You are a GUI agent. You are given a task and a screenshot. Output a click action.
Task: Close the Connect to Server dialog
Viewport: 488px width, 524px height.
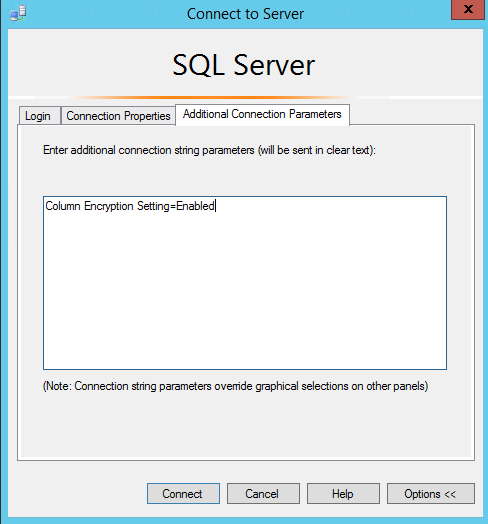[468, 9]
